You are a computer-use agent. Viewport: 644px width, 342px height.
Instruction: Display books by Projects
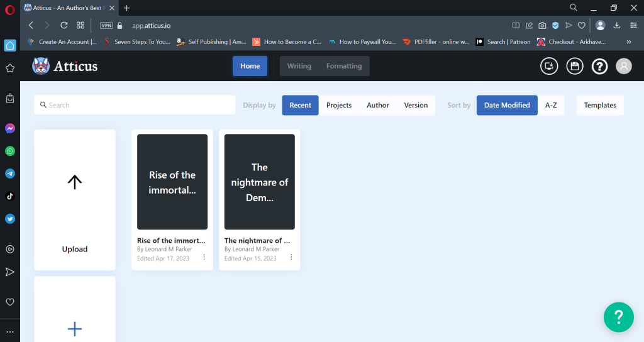click(339, 105)
